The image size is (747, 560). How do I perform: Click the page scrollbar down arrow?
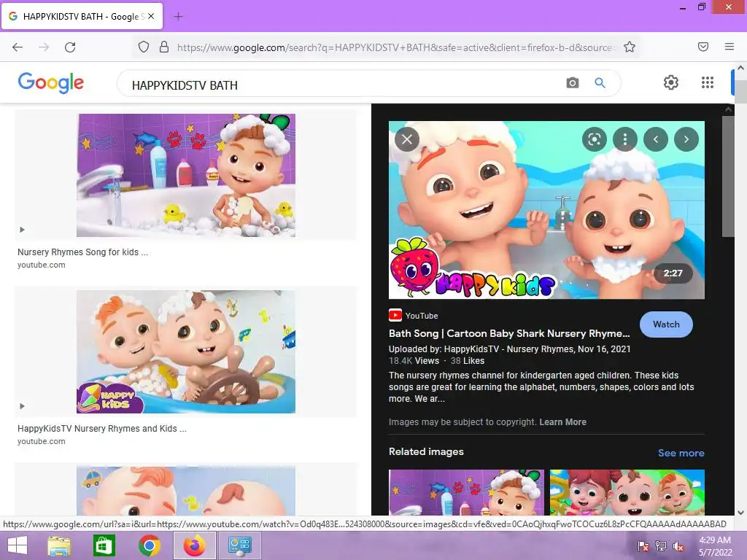coord(741,513)
